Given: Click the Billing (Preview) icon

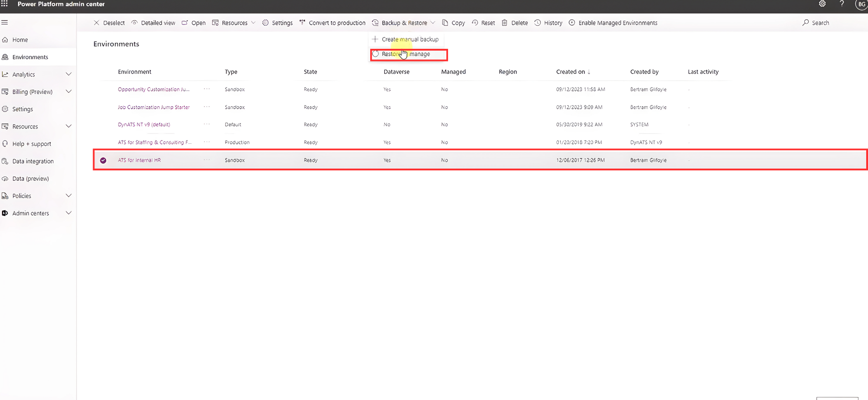Looking at the screenshot, I should [5, 92].
